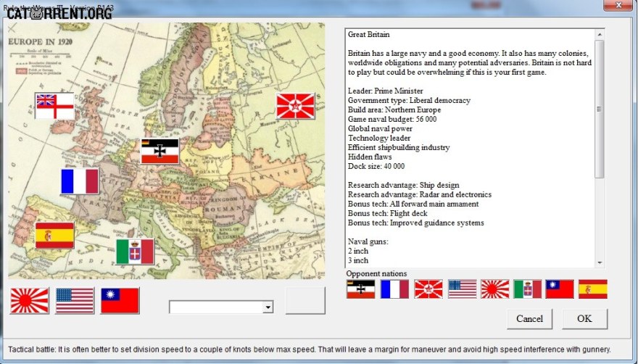Viewport: 638px width, 364px height.
Task: Click Spain flag in Opponent nations
Action: coord(593,289)
